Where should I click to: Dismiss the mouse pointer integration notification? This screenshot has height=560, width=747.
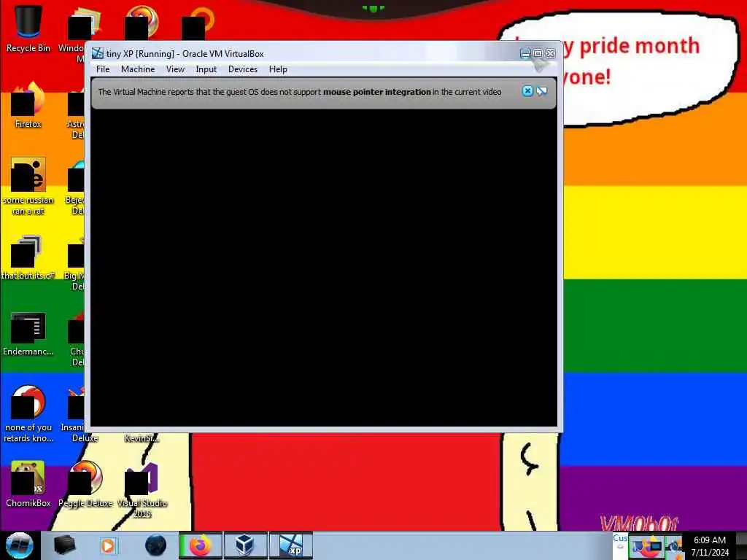click(527, 91)
